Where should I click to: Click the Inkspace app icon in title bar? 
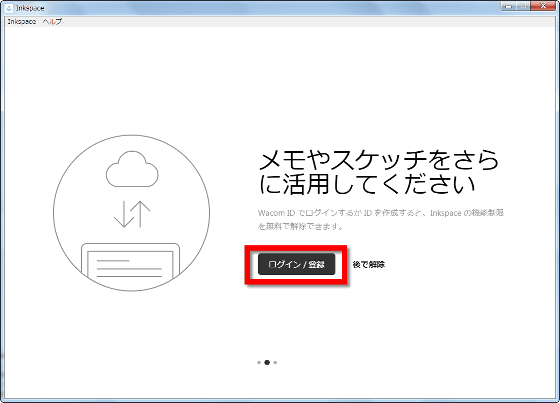click(x=9, y=8)
